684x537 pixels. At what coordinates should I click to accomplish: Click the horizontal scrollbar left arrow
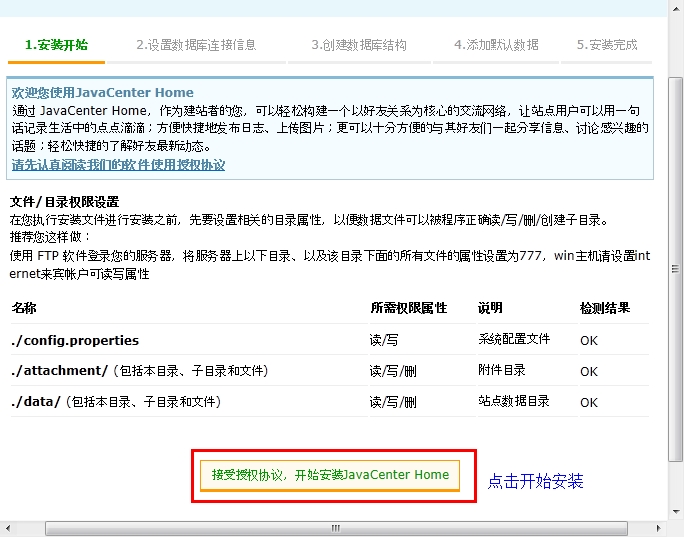coord(7,528)
